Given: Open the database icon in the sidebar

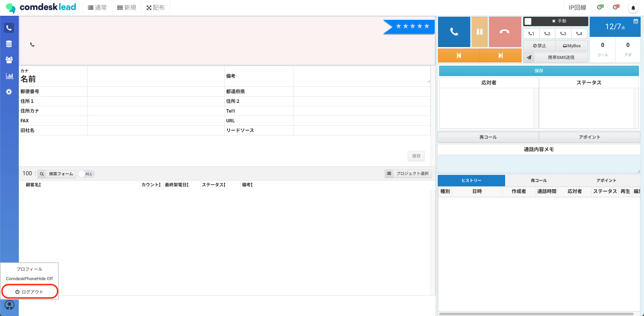Looking at the screenshot, I should click(9, 44).
